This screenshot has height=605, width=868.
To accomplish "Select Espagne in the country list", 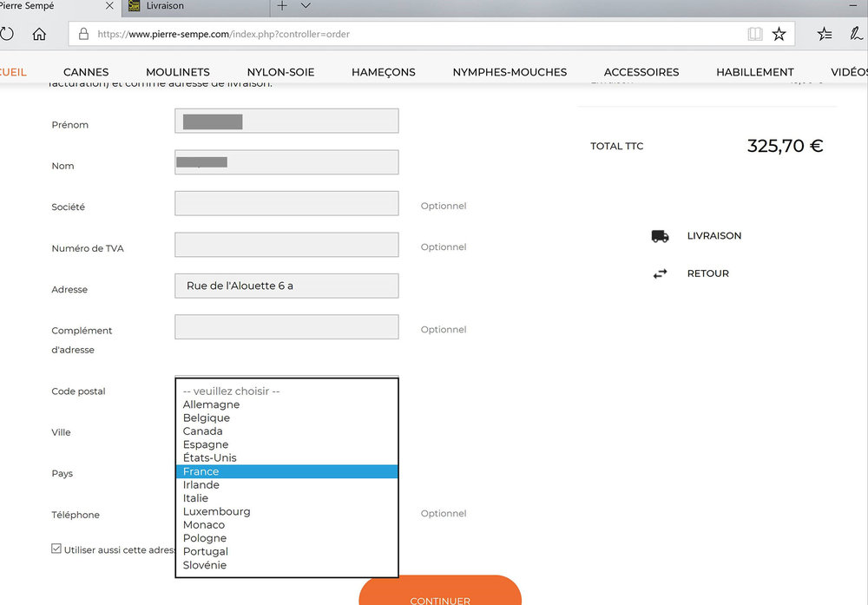I will (286, 444).
